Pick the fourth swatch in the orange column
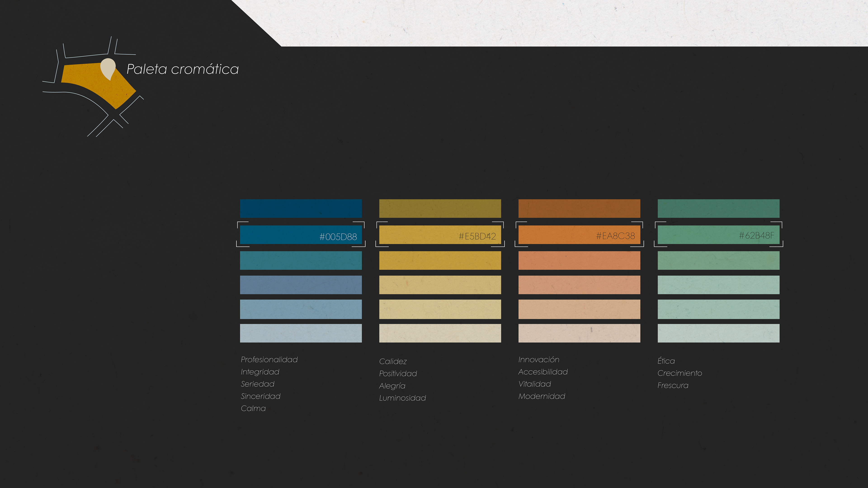This screenshot has width=868, height=488. click(579, 285)
